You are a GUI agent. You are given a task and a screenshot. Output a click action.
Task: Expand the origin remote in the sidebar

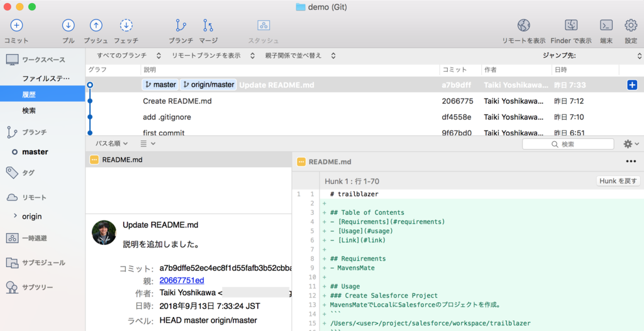pyautogui.click(x=15, y=215)
